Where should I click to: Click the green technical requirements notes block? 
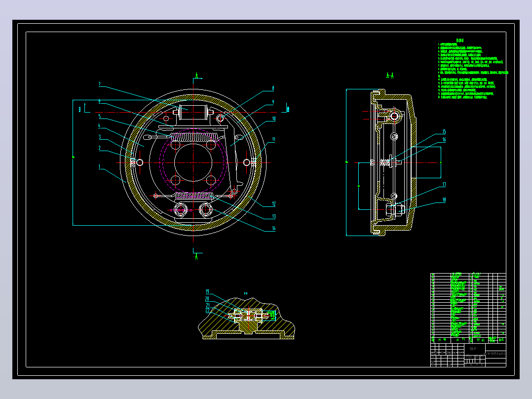click(x=473, y=69)
